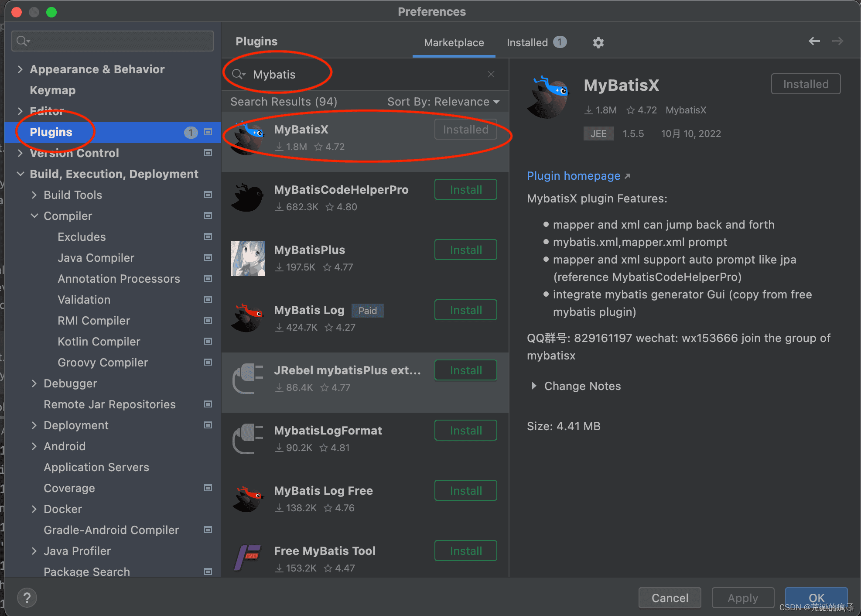Click the back navigation arrow

(814, 41)
